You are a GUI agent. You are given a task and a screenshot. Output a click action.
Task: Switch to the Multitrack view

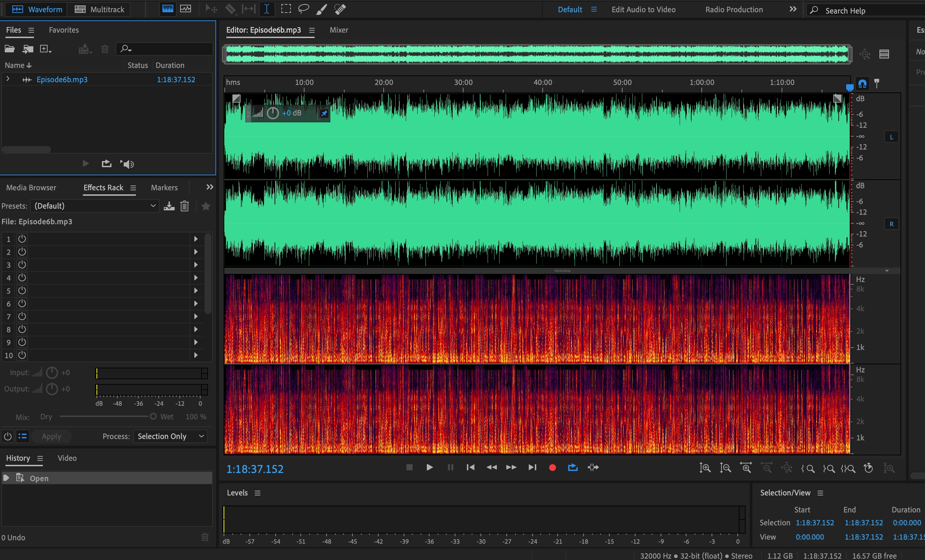click(x=100, y=10)
